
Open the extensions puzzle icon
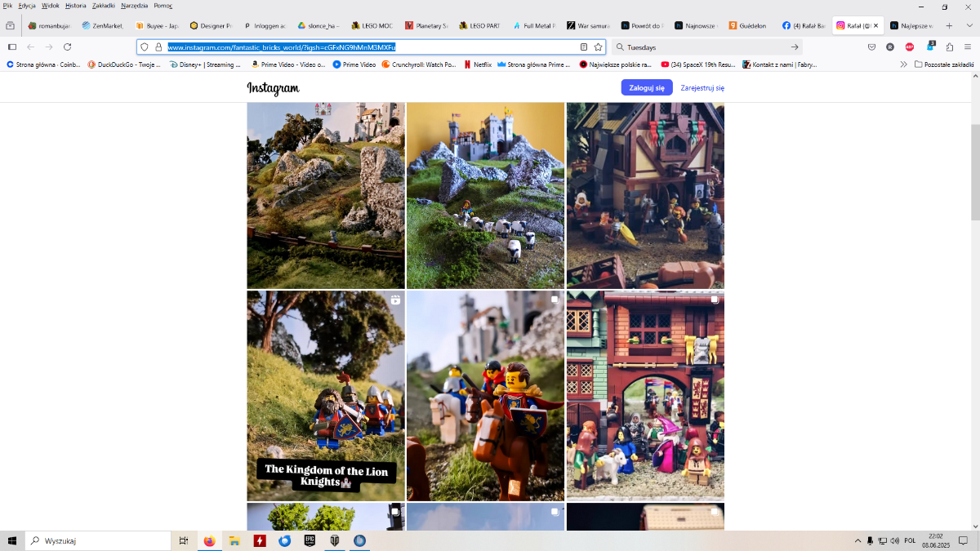coord(949,47)
